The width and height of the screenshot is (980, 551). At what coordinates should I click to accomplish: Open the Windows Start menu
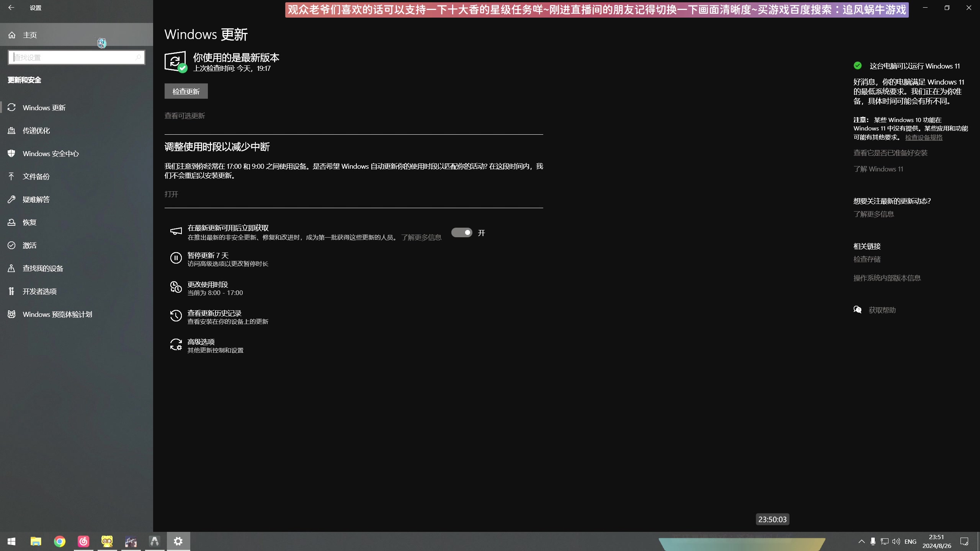[x=11, y=541]
